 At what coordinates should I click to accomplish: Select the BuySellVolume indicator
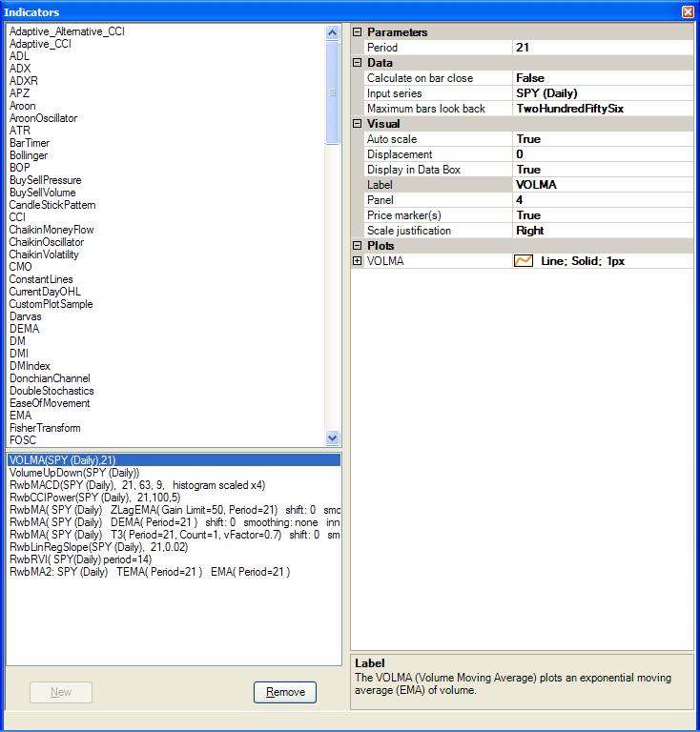click(x=43, y=193)
